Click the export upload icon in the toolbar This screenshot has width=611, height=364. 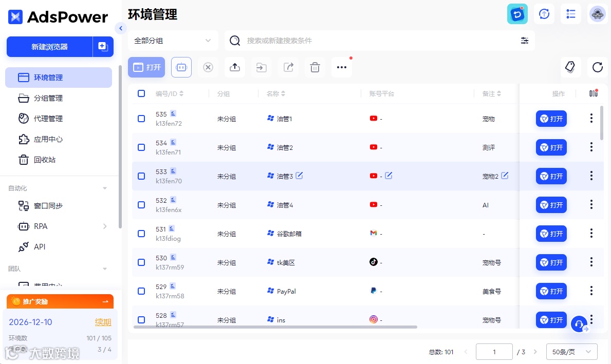[234, 67]
